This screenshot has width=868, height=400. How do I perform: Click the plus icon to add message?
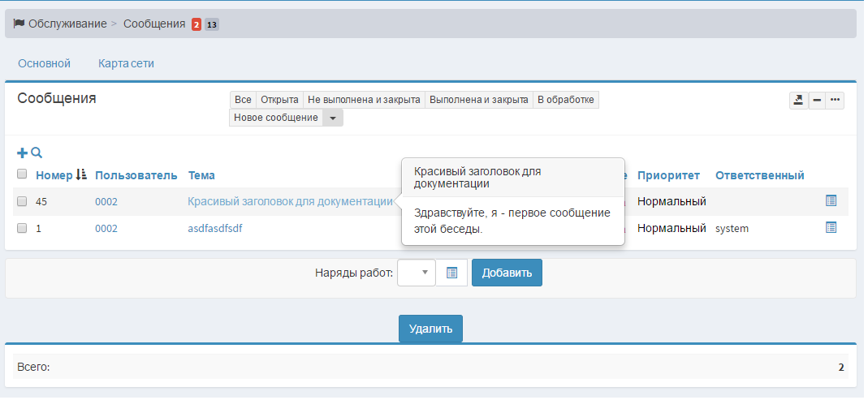pos(22,153)
